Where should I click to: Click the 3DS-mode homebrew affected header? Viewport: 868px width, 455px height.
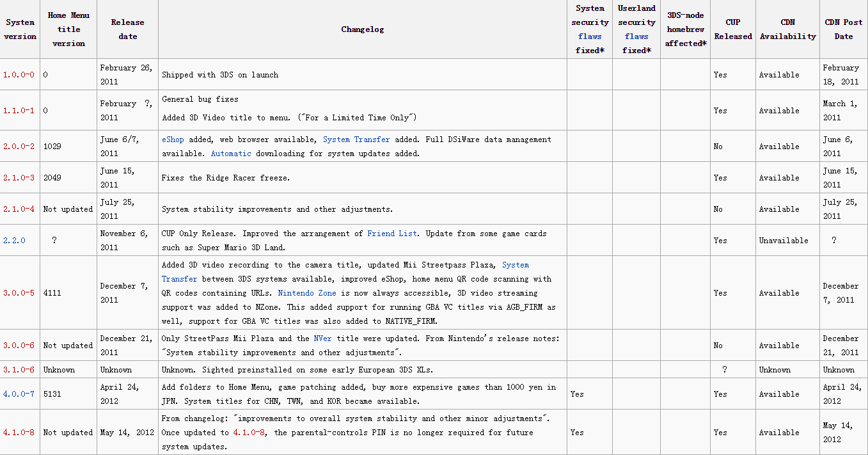click(x=686, y=29)
